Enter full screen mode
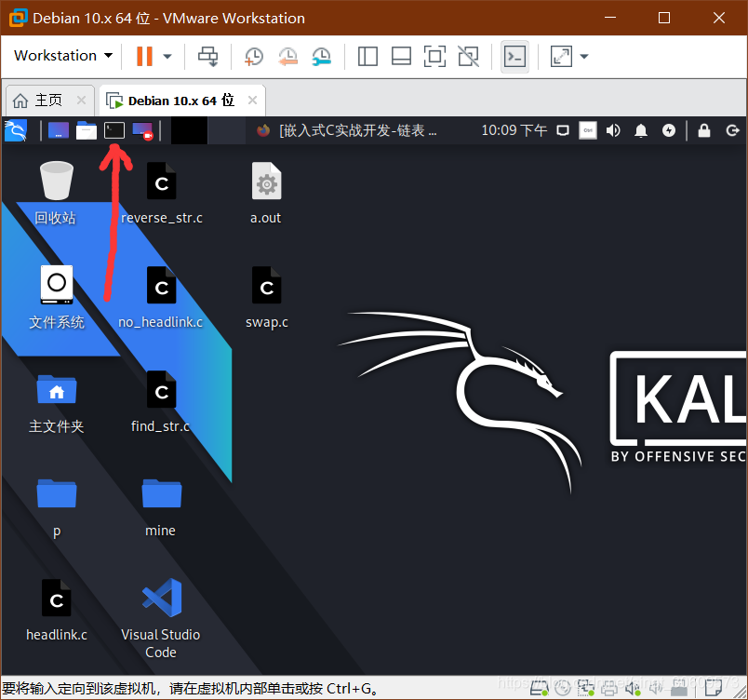Image resolution: width=748 pixels, height=700 pixels. pos(434,56)
